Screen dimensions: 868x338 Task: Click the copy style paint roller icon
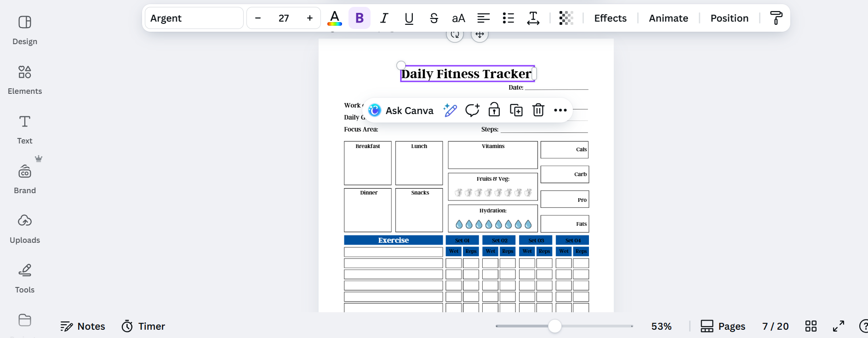776,18
